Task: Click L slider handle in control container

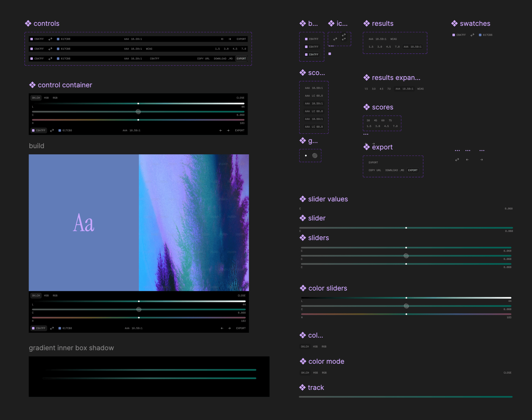Action: tap(138, 104)
